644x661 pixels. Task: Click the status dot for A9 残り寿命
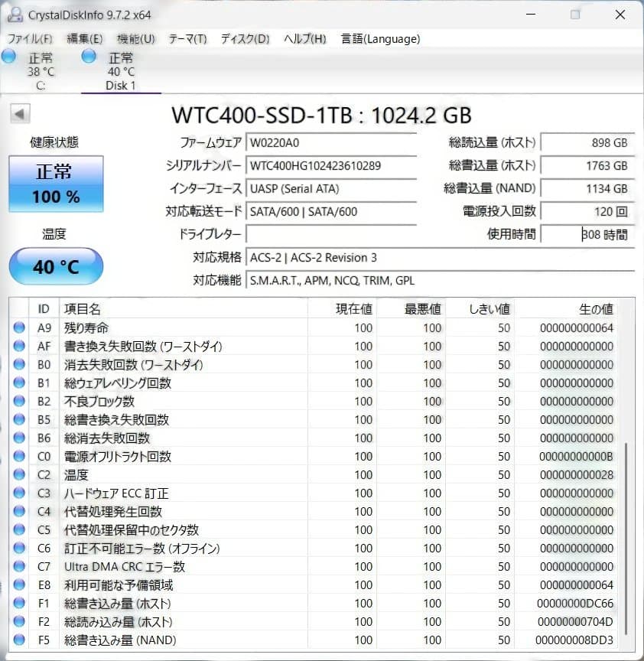(19, 327)
